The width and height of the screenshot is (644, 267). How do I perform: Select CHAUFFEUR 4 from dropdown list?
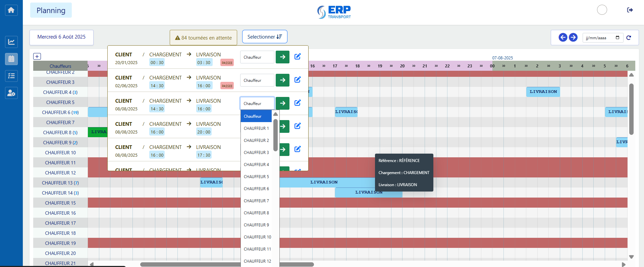coord(256,165)
